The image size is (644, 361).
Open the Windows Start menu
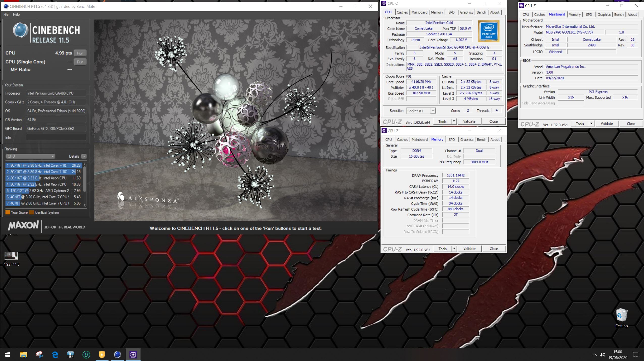8,355
